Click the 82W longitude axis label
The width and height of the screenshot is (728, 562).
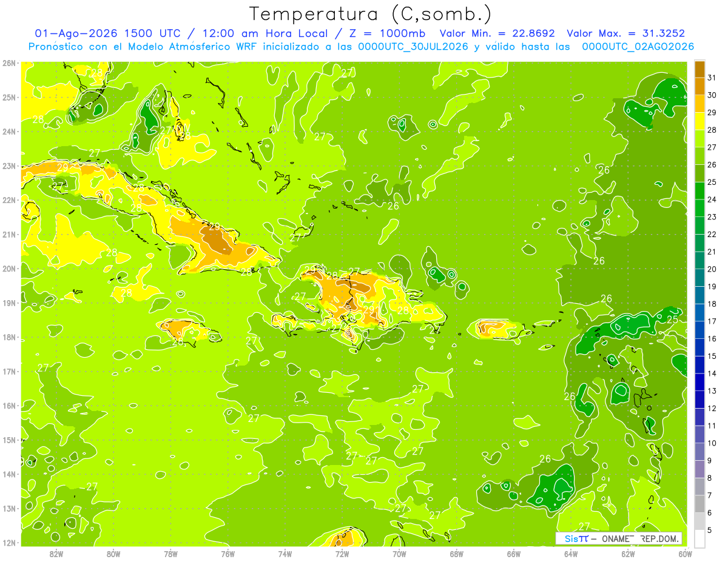point(56,554)
